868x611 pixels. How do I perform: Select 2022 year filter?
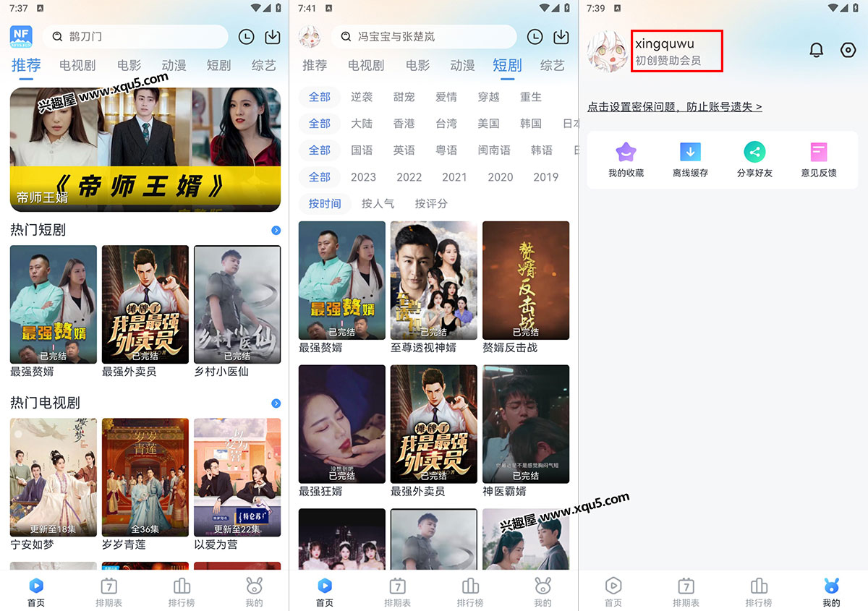click(x=409, y=177)
